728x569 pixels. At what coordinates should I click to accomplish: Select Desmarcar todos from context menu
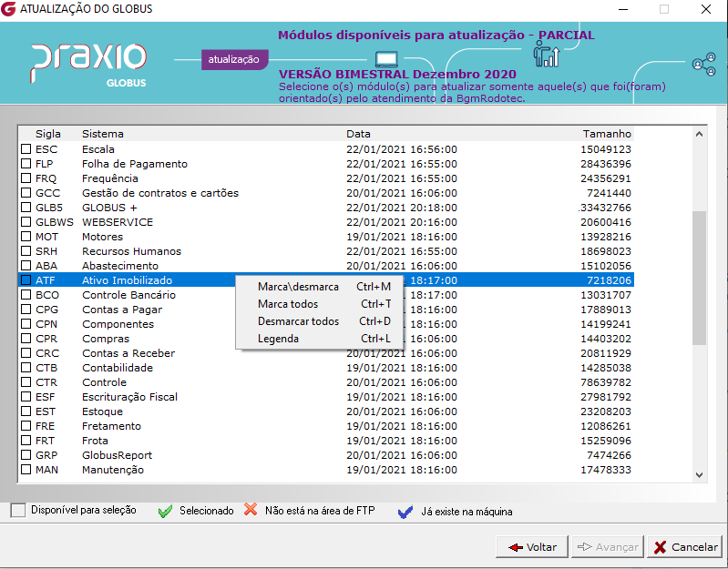click(320, 321)
